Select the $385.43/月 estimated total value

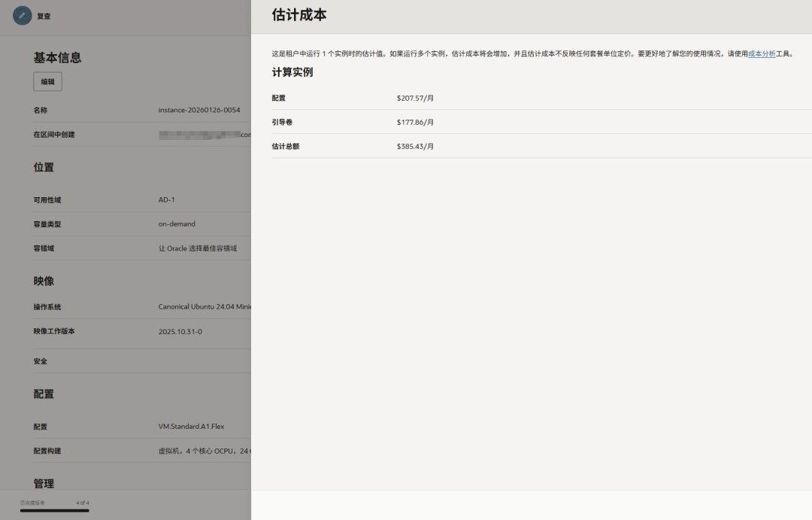[x=415, y=147]
